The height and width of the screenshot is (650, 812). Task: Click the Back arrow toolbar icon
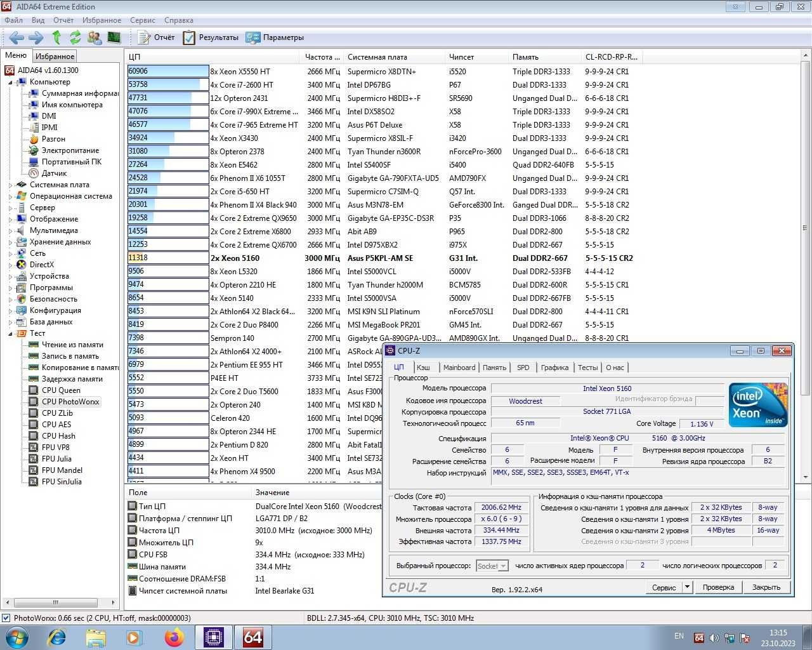point(16,37)
